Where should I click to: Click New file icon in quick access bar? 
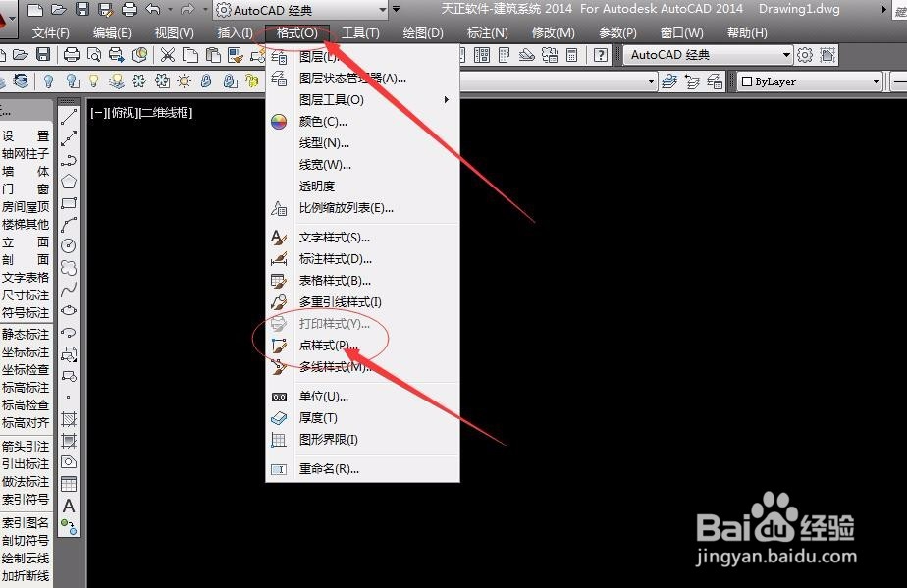[36, 9]
